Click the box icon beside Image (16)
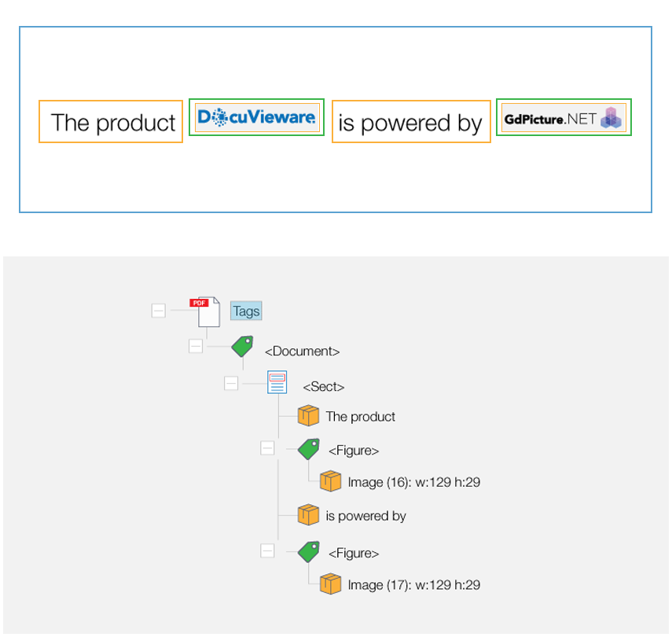Viewport: 672px width, 637px height. [x=330, y=481]
